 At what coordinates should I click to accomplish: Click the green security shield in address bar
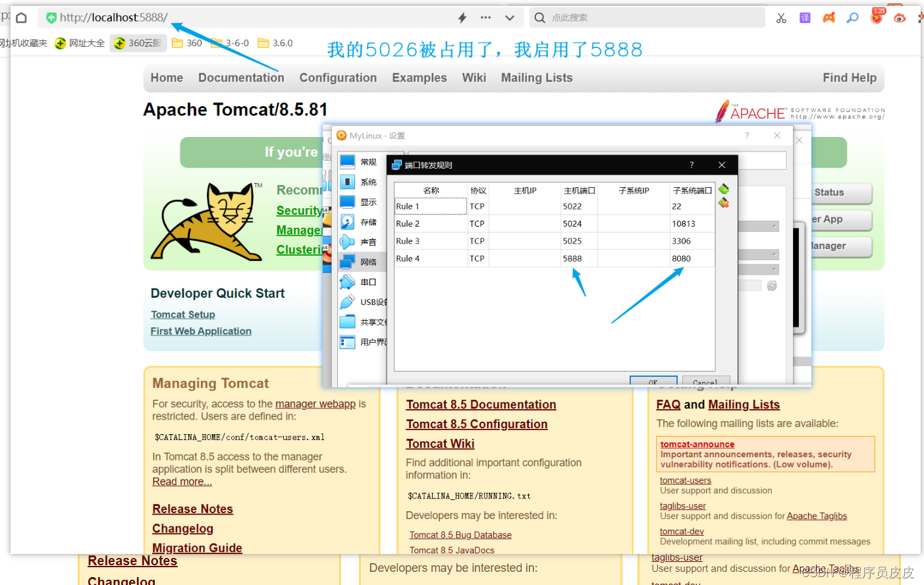[x=51, y=18]
